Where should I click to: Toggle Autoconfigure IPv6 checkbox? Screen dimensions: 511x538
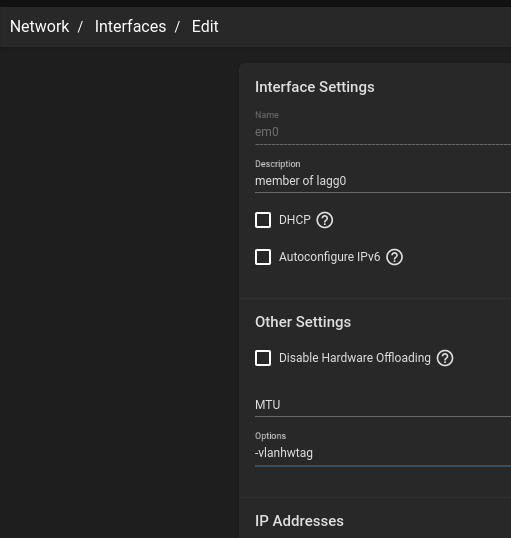pyautogui.click(x=263, y=257)
